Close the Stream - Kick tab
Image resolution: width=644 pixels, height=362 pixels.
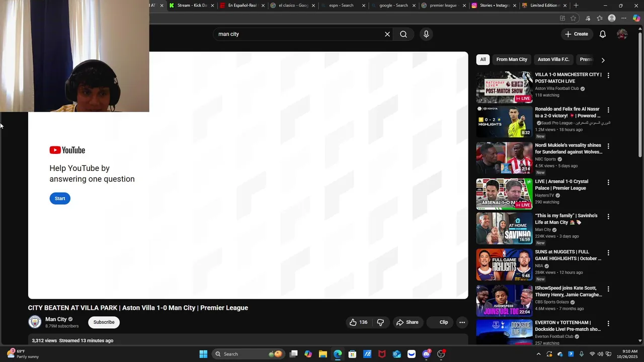212,6
